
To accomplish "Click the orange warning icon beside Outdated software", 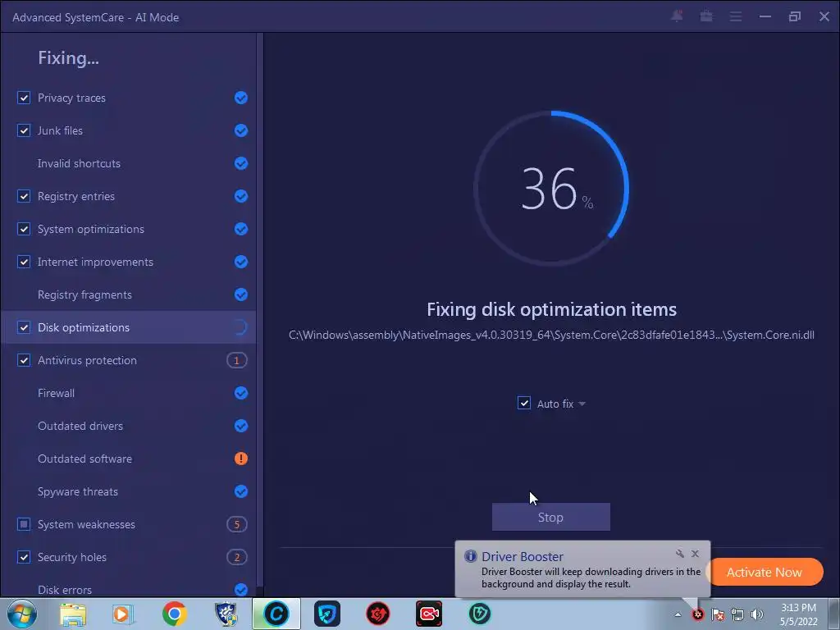I will (x=241, y=459).
